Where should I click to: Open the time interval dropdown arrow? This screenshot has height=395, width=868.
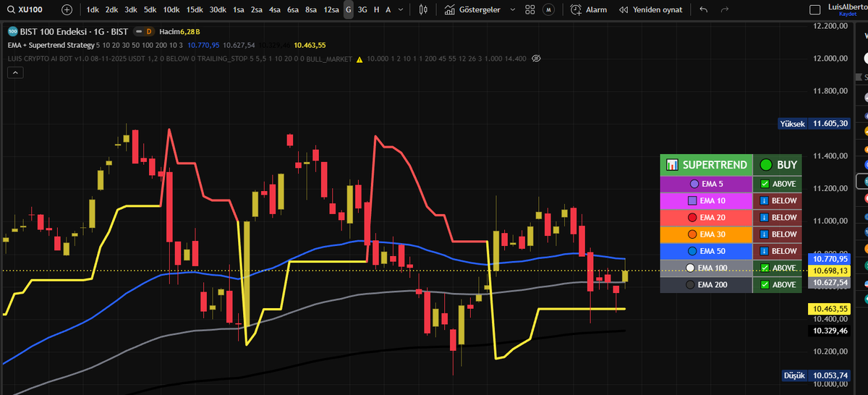point(400,10)
